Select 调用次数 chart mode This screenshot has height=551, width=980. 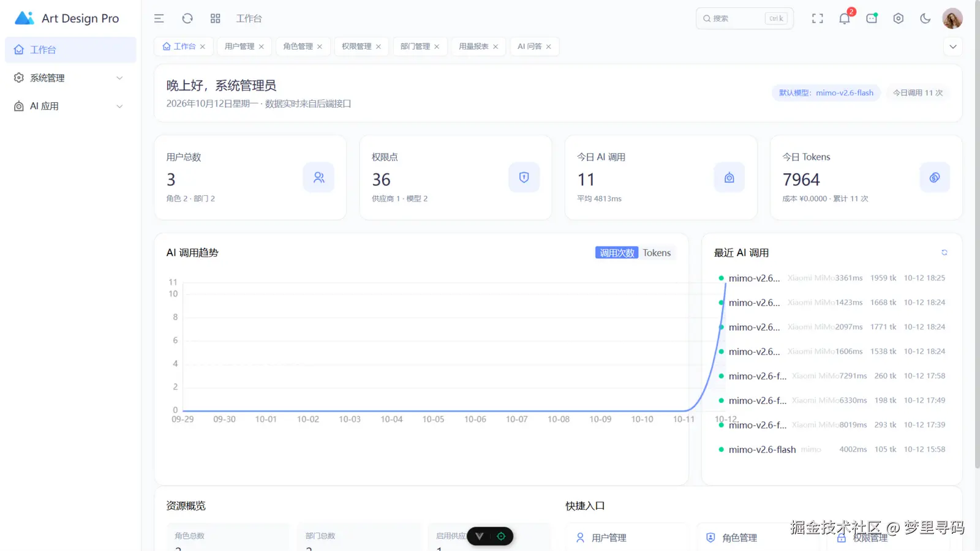point(617,253)
